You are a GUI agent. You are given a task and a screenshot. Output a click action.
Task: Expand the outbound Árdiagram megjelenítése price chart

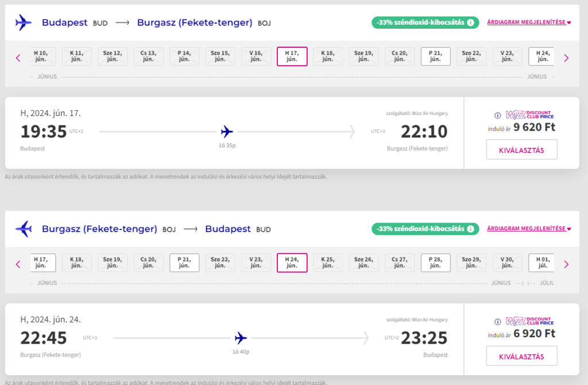pos(529,22)
